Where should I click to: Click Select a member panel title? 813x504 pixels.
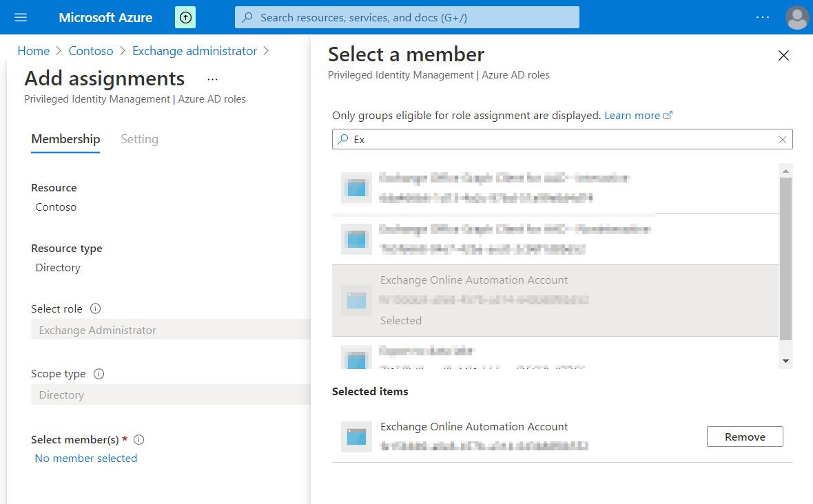[406, 54]
